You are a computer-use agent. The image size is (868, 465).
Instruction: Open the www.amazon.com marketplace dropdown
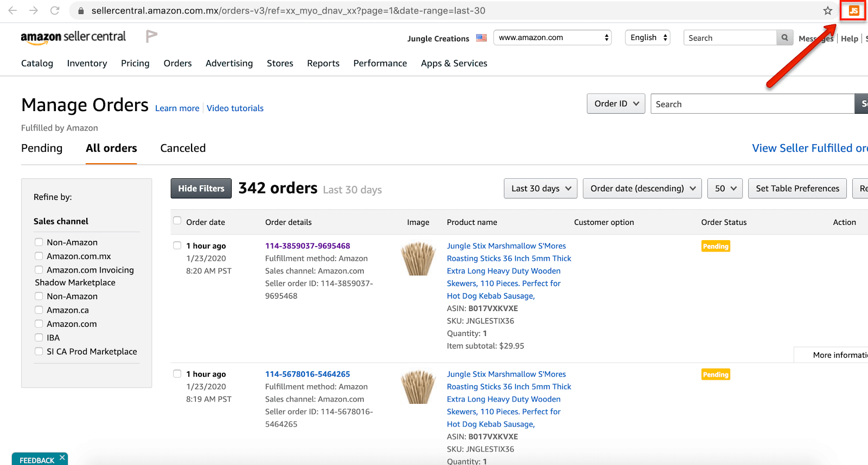pos(552,37)
